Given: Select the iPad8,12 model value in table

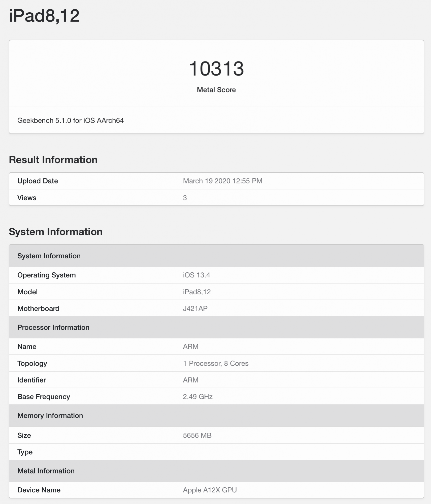Looking at the screenshot, I should coord(197,292).
